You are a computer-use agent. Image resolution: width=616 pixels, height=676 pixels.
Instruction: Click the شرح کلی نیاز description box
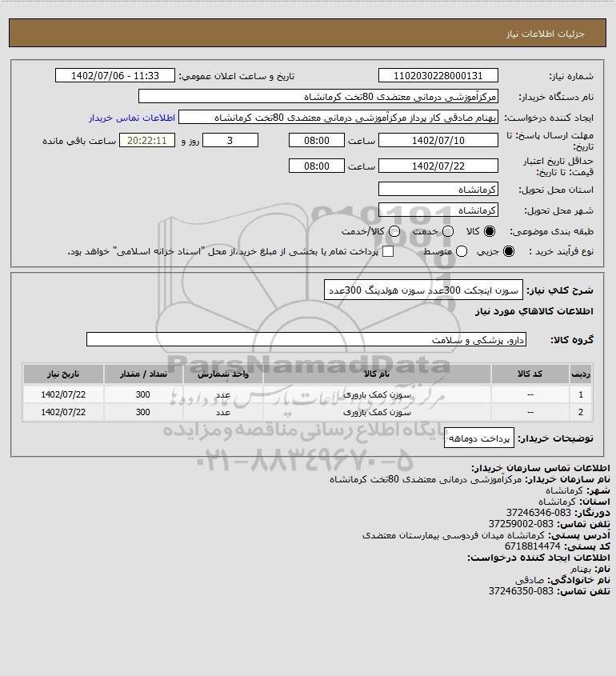click(x=423, y=290)
